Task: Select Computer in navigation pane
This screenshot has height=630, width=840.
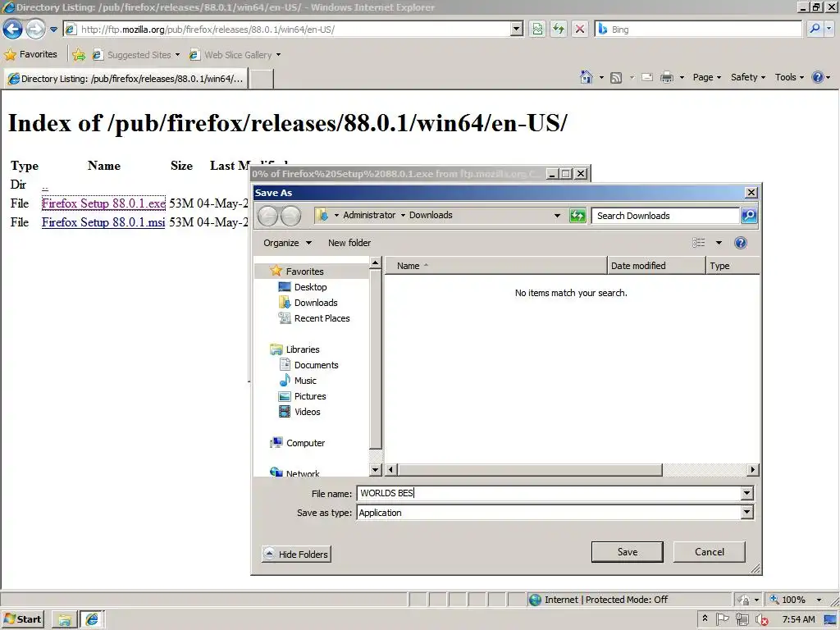Action: (298, 443)
